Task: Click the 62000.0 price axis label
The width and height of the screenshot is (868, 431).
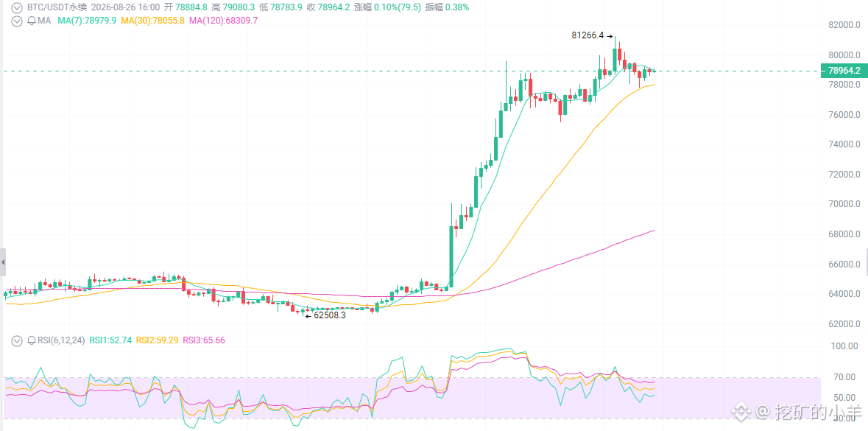Action: tap(844, 325)
